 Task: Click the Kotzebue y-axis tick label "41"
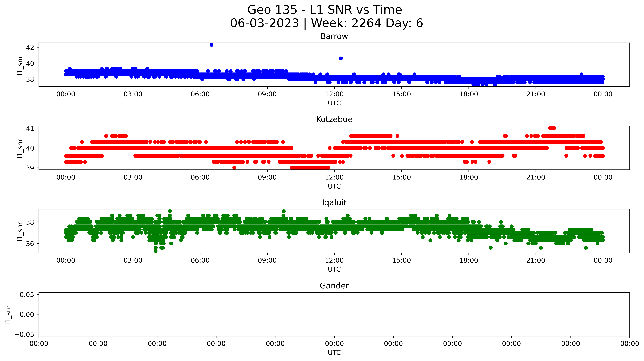pyautogui.click(x=30, y=128)
